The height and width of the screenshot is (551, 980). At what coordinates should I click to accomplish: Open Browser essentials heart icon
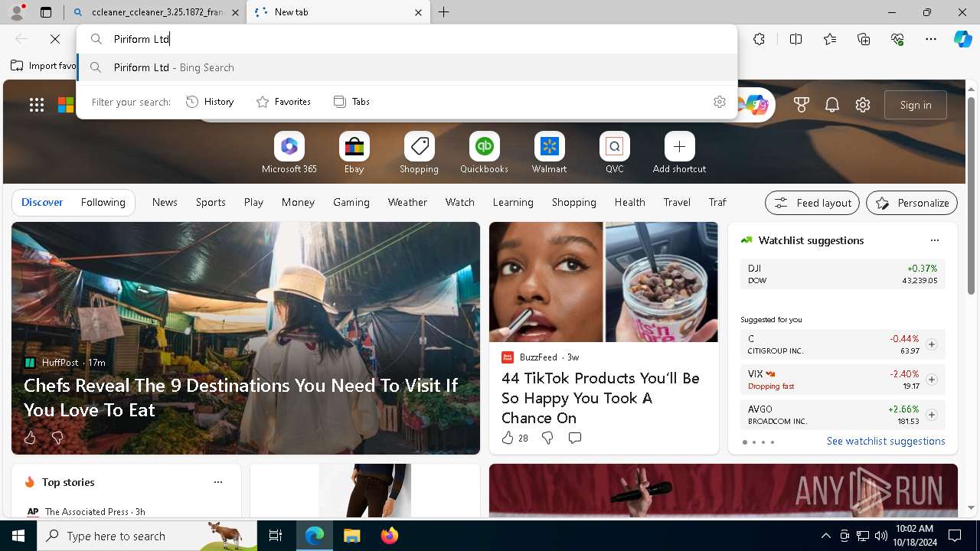coord(897,39)
